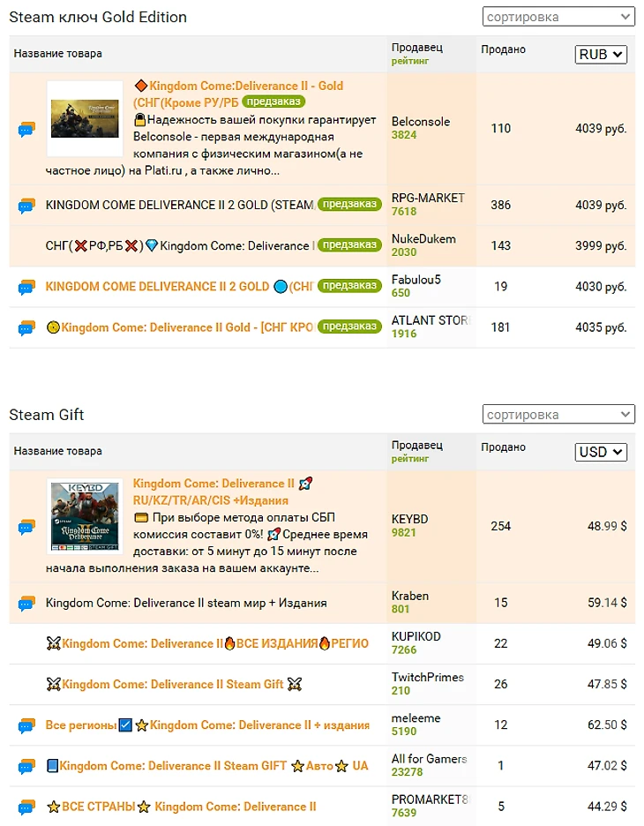This screenshot has height=826, width=644.
Task: Open Fabulou5 KINGDOM COME DELIVERANCE II 2 GOLD listing
Action: pos(179,287)
